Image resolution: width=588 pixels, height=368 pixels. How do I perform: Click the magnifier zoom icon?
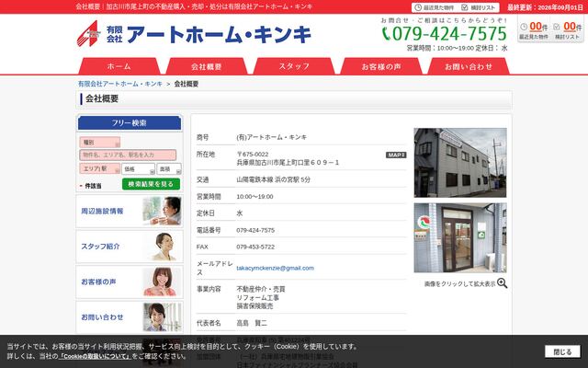tap(503, 283)
